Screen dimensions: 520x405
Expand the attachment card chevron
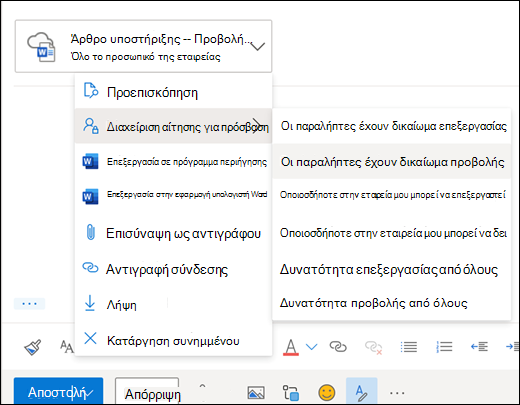point(258,46)
